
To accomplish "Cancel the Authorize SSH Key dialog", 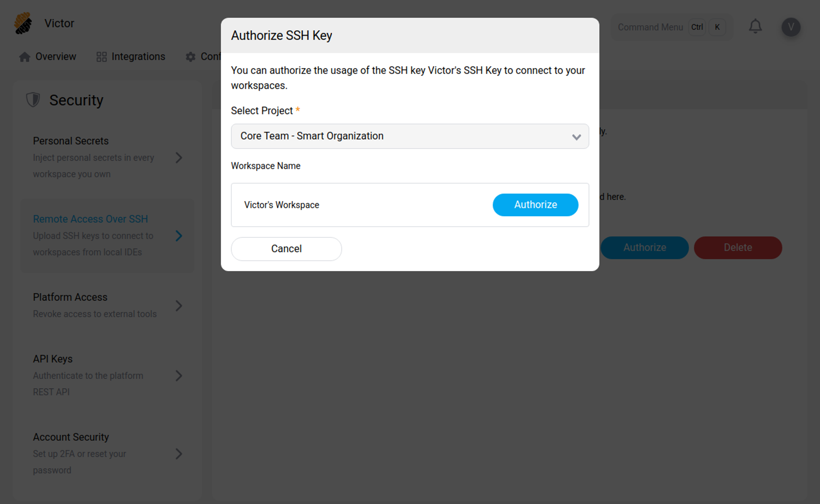I will tap(286, 249).
